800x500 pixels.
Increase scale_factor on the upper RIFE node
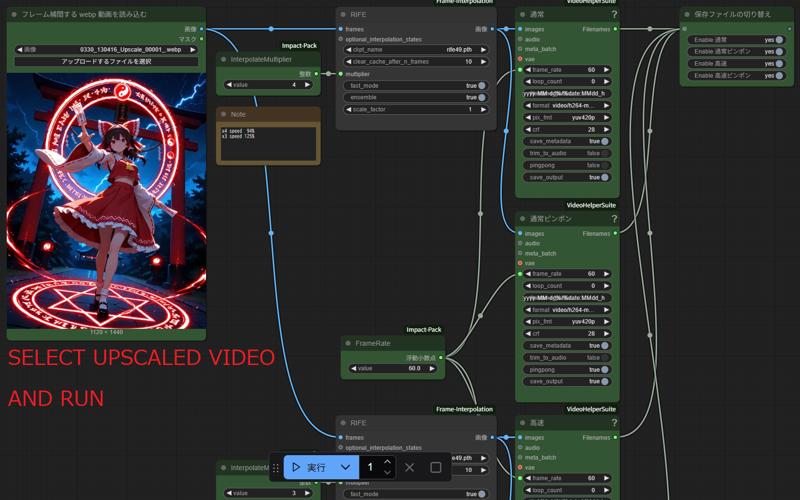tap(483, 110)
